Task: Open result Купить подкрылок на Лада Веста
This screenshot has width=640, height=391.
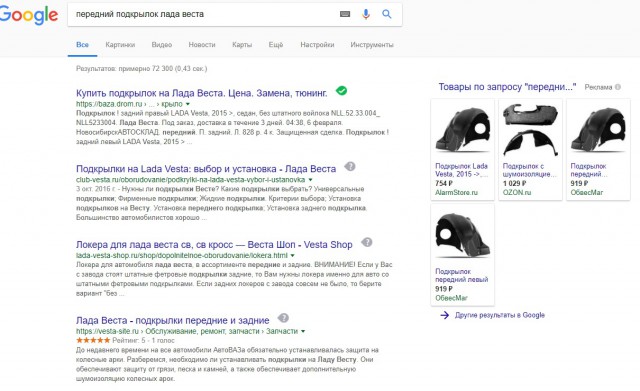Action: click(202, 93)
